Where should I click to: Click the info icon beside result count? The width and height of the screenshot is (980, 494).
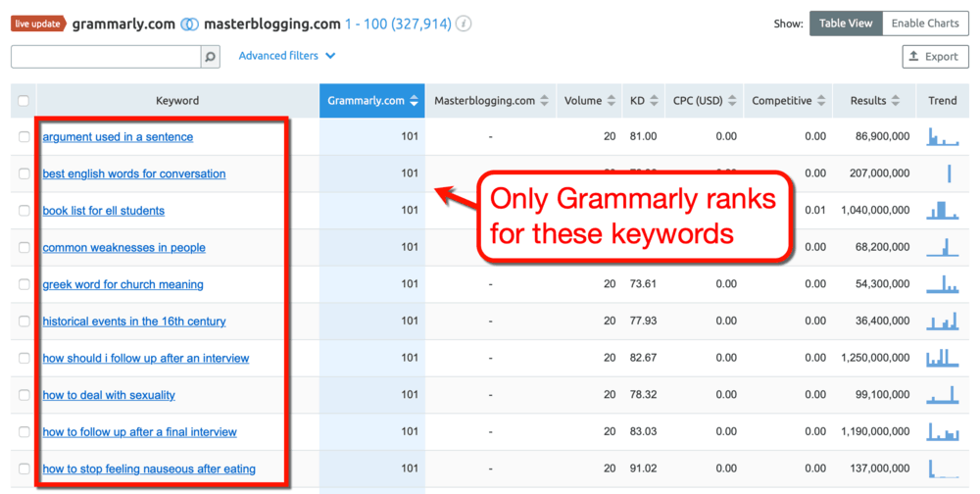click(x=464, y=24)
